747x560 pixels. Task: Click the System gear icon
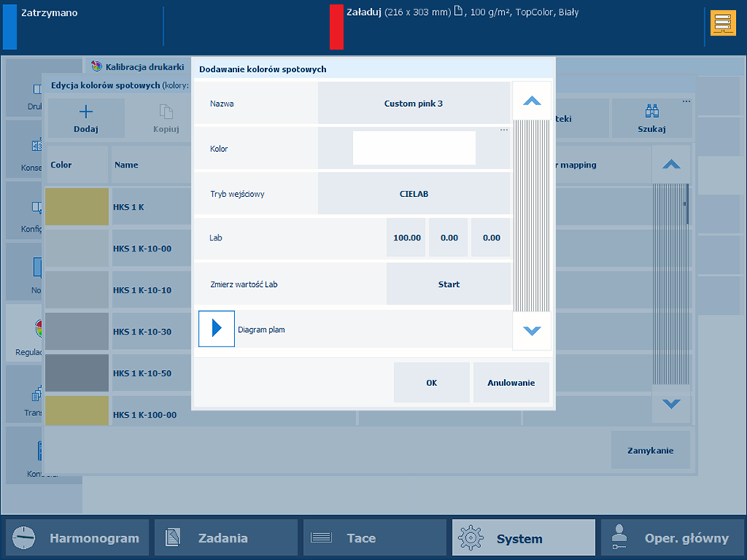[x=470, y=538]
